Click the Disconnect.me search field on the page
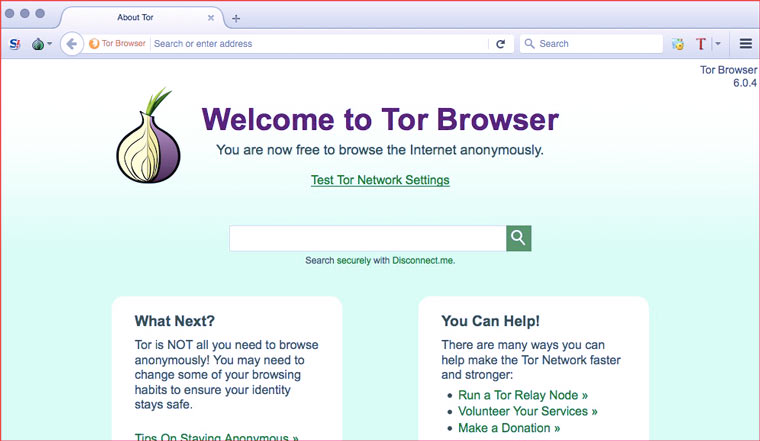The width and height of the screenshot is (760, 441). point(368,238)
